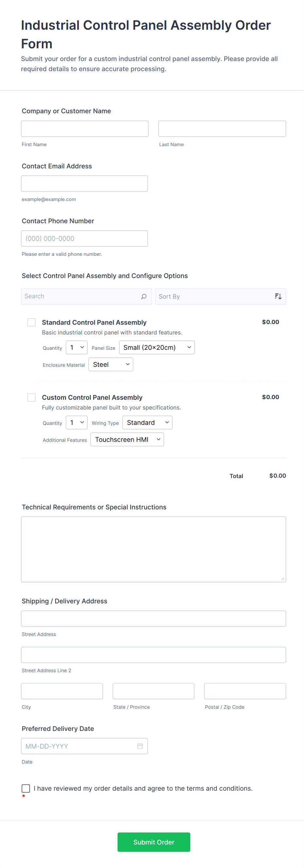Check the Standard Control Panel Assembly product
This screenshot has height=868, width=304.
(31, 322)
